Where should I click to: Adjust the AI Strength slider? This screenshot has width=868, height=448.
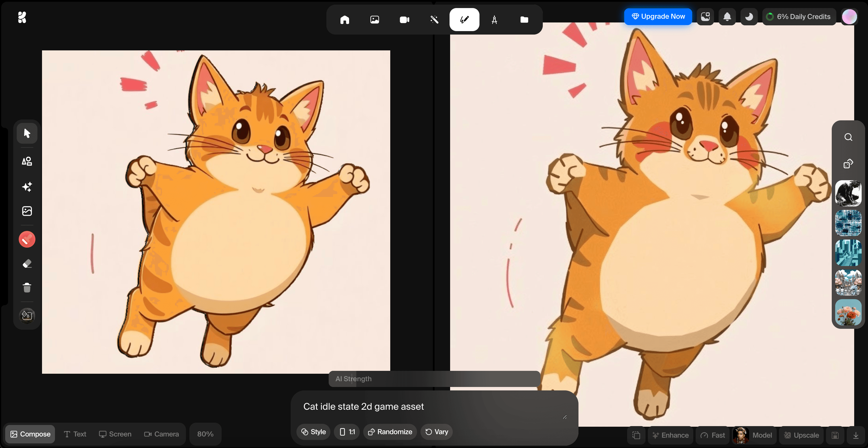click(434, 379)
